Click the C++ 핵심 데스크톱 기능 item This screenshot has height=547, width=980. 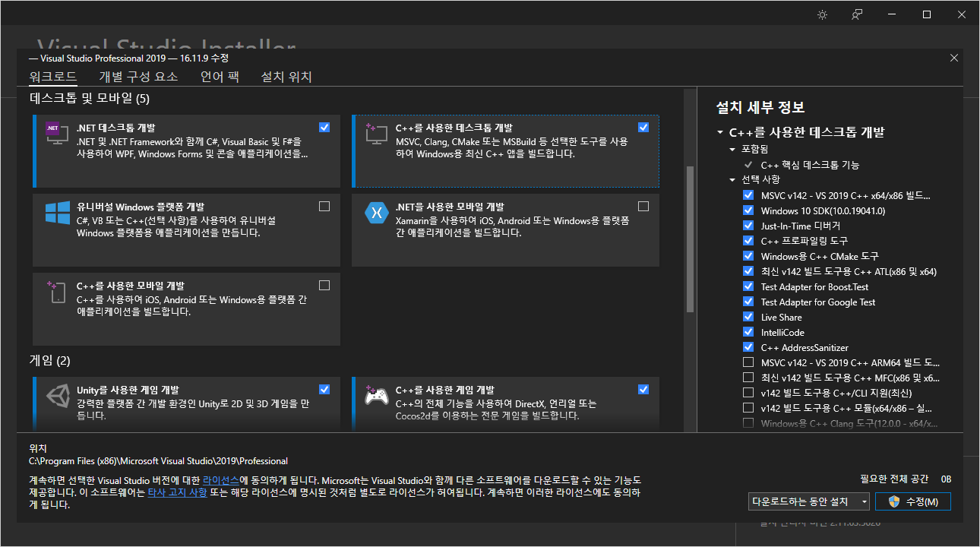tap(810, 165)
